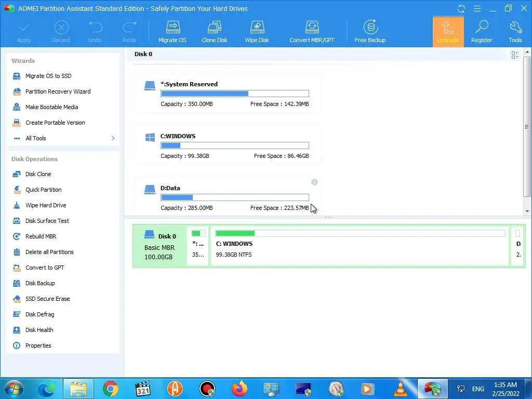The width and height of the screenshot is (532, 399).
Task: Click the System Reserved usage bar
Action: pos(235,94)
